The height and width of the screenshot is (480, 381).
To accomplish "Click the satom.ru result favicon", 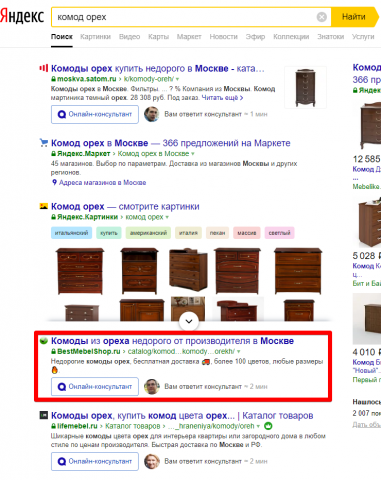I will point(44,68).
